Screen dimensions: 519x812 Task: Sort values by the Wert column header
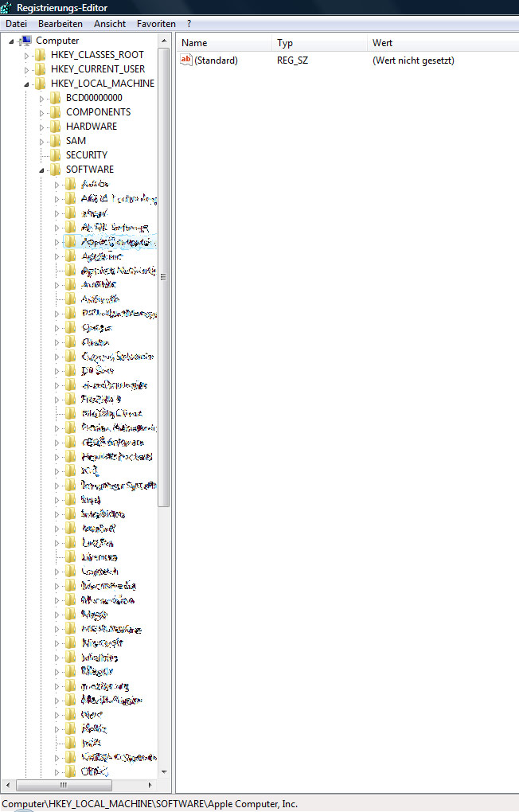[443, 43]
